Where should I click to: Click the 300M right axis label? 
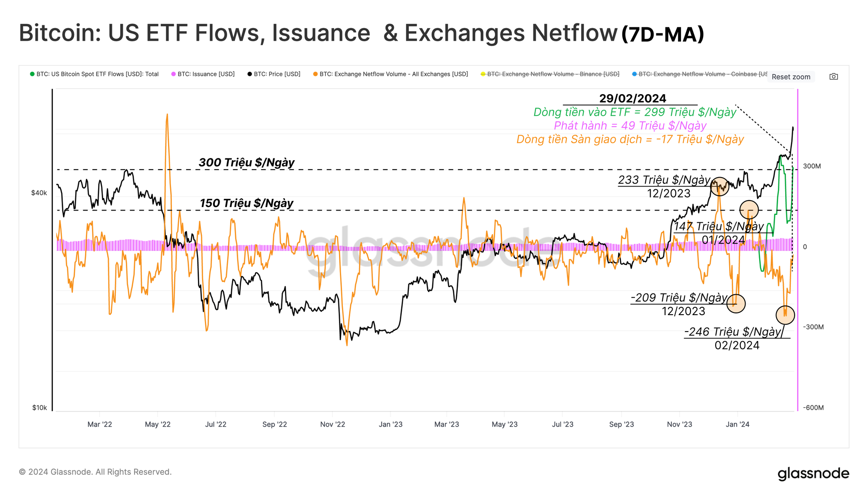click(x=812, y=166)
